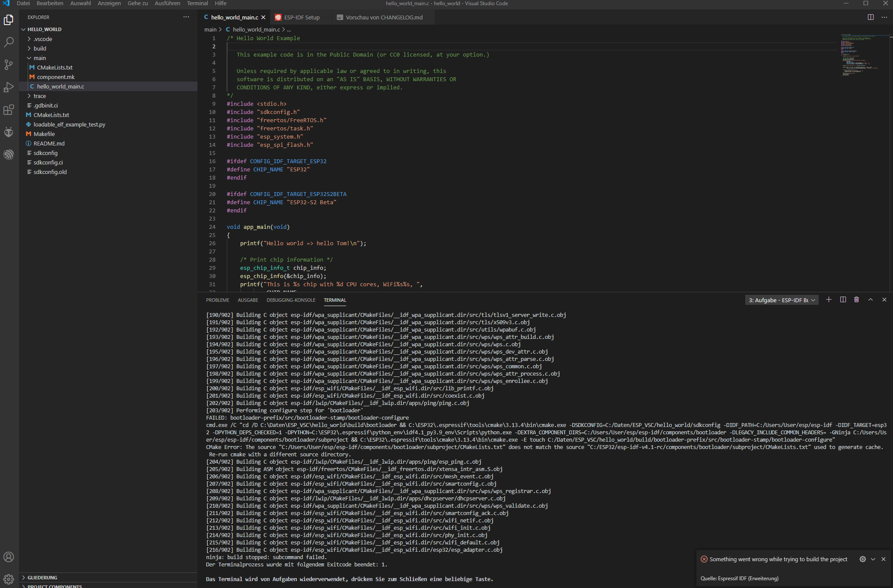893x588 pixels.
Task: Open the Datei menu
Action: coord(23,3)
